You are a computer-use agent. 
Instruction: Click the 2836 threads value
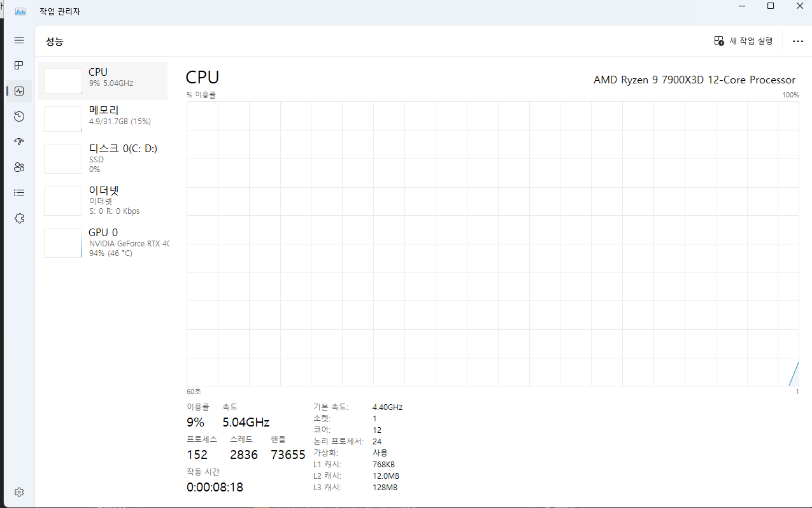point(244,455)
